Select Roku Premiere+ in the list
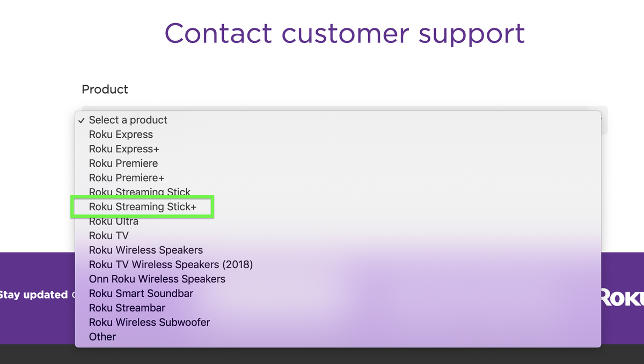Image resolution: width=644 pixels, height=364 pixels. (x=127, y=178)
